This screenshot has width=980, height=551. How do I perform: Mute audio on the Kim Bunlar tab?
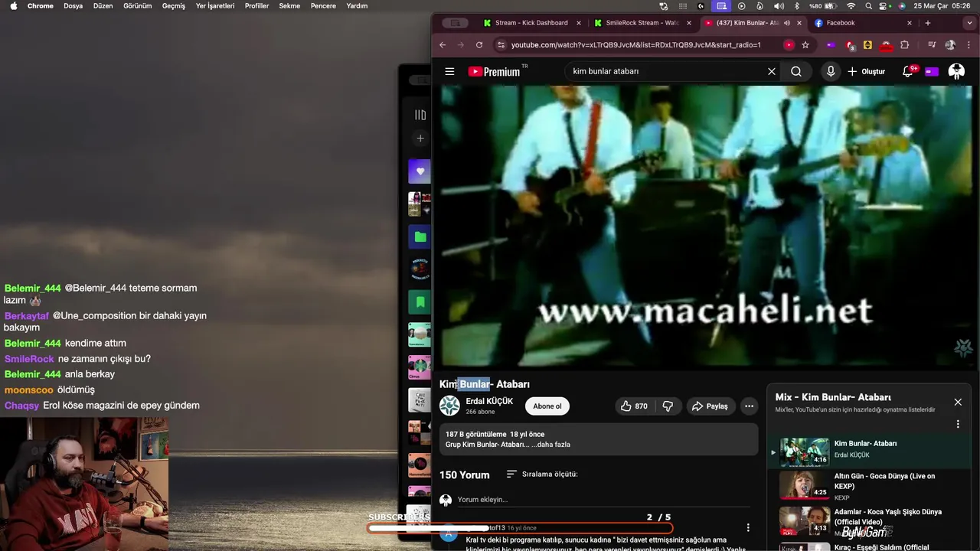tap(787, 23)
